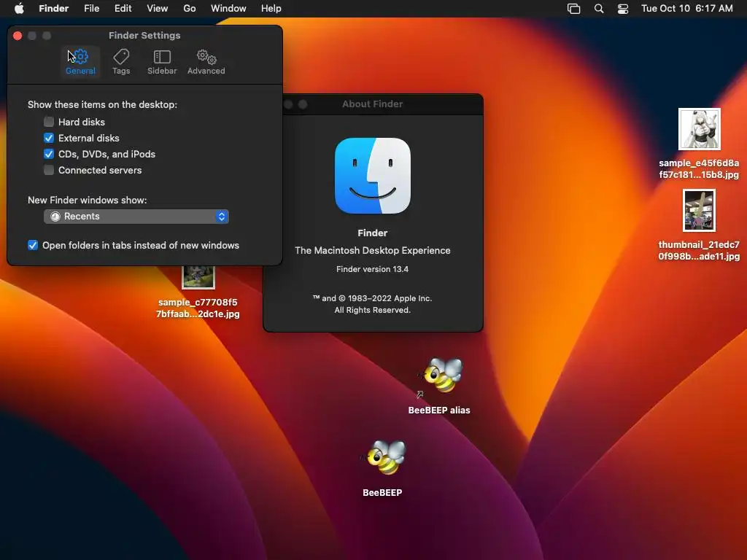The width and height of the screenshot is (747, 560).
Task: Open the Edit menu
Action: 123,9
